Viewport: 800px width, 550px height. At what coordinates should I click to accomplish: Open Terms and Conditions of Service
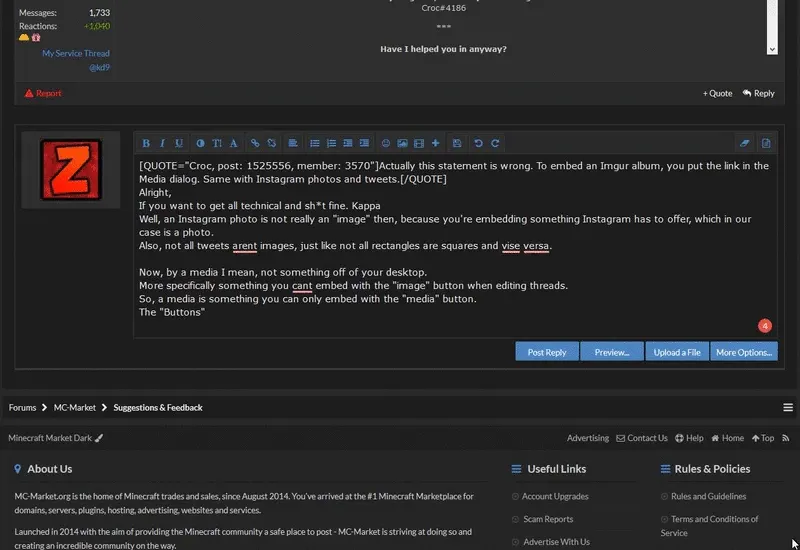point(710,526)
